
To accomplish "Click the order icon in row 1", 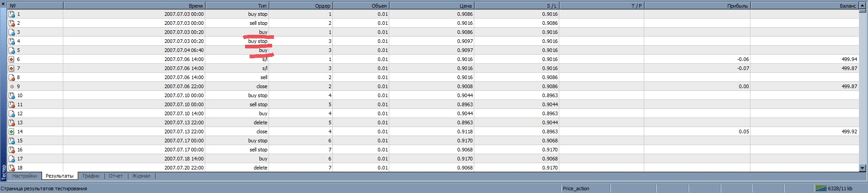I will pyautogui.click(x=12, y=14).
